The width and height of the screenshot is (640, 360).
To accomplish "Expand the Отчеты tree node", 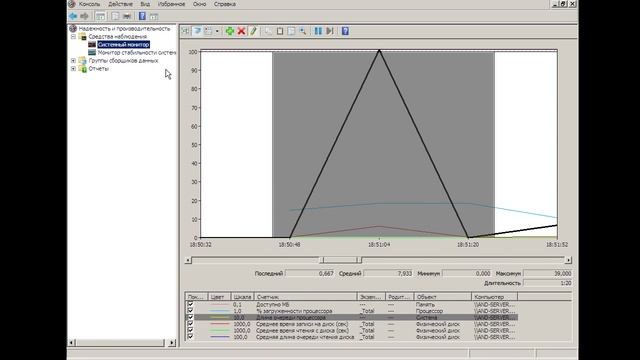I will [73, 69].
